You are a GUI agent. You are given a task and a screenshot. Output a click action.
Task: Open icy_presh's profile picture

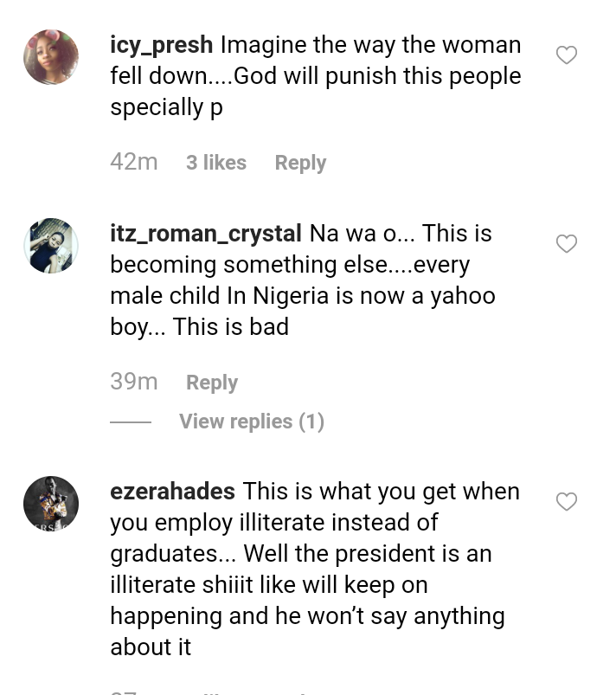[x=51, y=57]
